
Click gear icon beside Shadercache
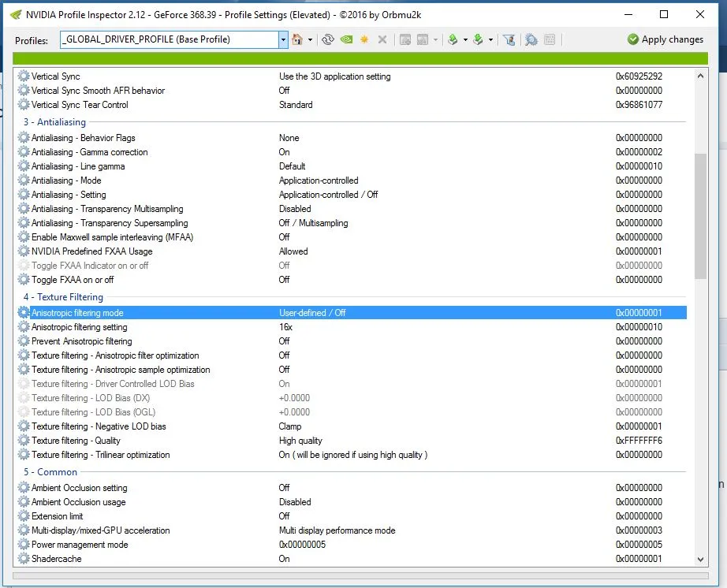point(24,559)
